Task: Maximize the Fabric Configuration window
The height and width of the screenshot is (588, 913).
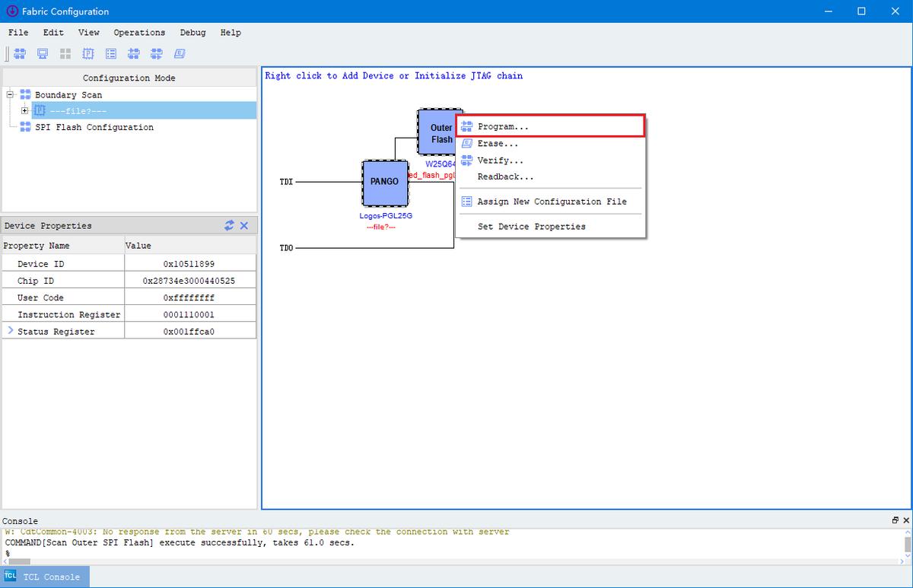Action: tap(861, 11)
